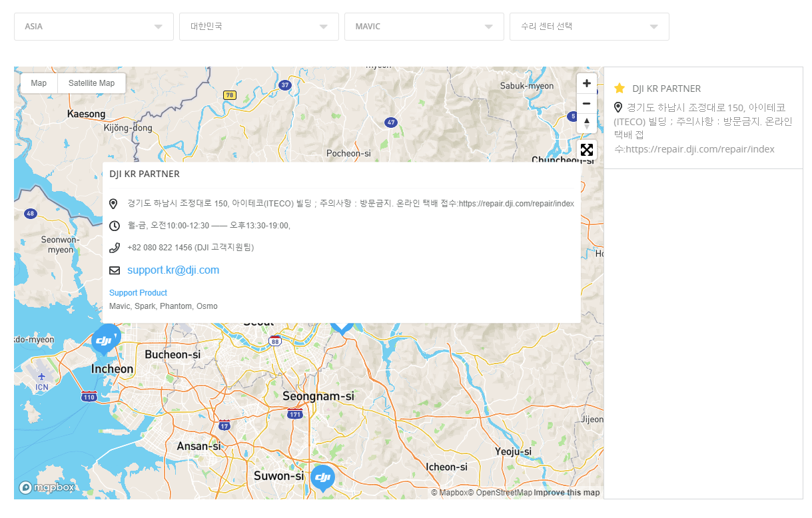Open the Mapbox logo link

coord(47,487)
